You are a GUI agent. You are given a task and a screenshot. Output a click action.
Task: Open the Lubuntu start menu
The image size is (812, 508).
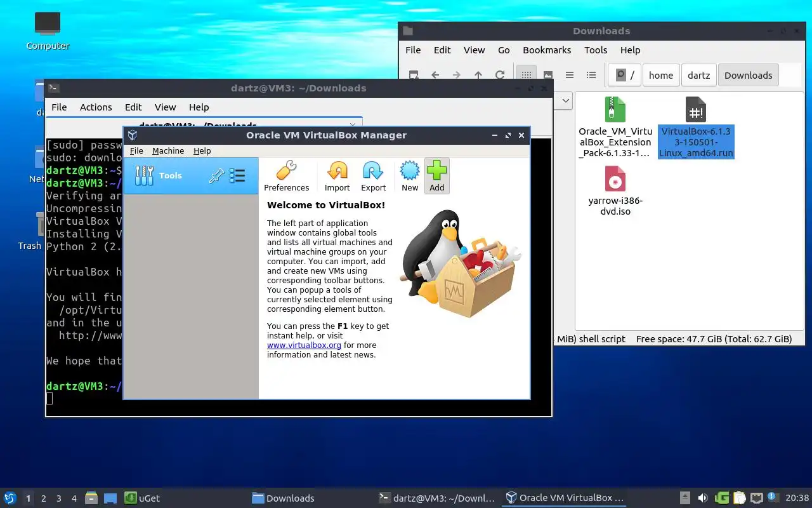pyautogui.click(x=10, y=498)
